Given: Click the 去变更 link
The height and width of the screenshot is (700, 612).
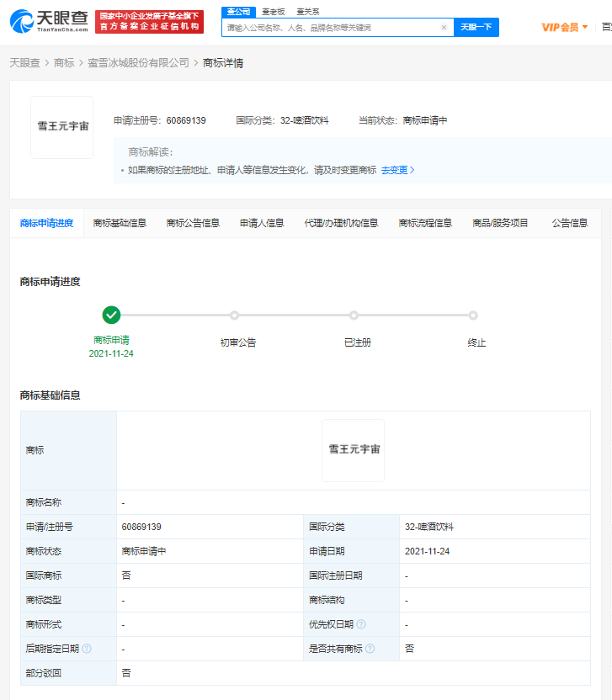Looking at the screenshot, I should [397, 170].
